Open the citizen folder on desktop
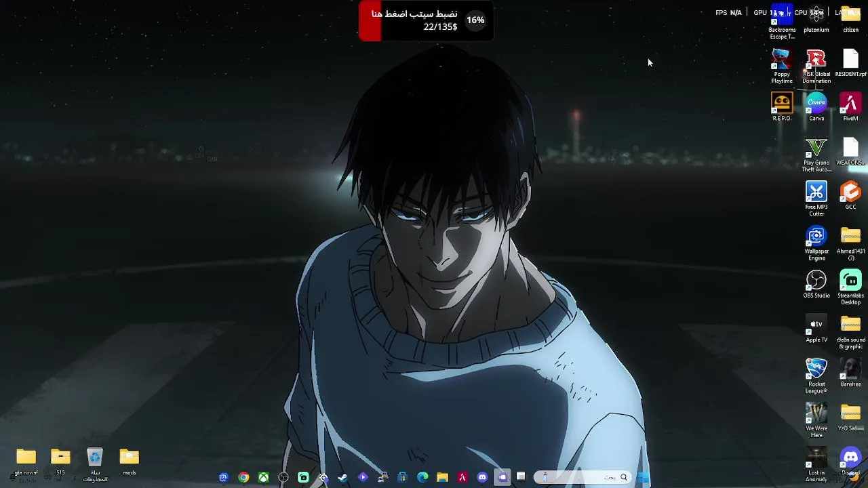 tap(850, 19)
